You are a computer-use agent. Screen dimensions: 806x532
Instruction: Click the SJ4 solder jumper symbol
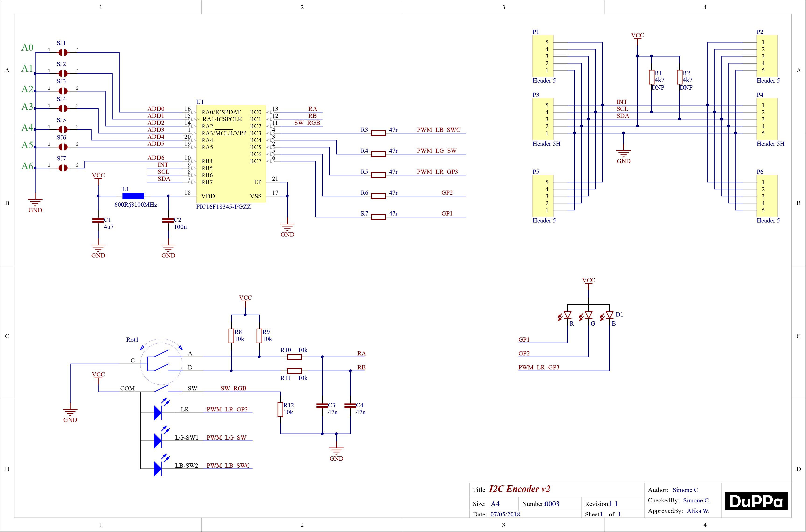(63, 109)
